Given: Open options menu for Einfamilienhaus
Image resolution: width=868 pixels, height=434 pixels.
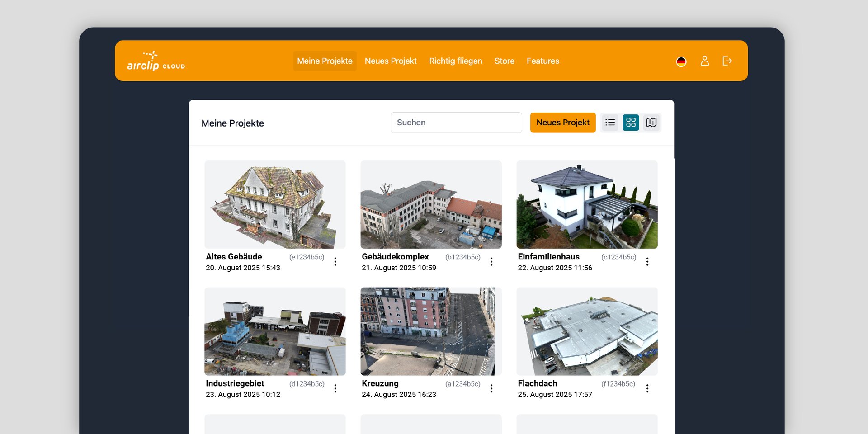Looking at the screenshot, I should (x=647, y=262).
